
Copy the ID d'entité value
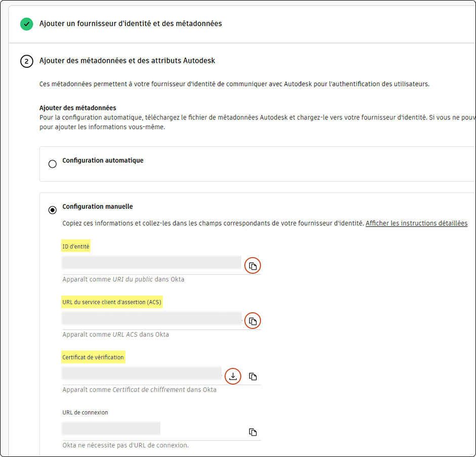click(x=252, y=265)
